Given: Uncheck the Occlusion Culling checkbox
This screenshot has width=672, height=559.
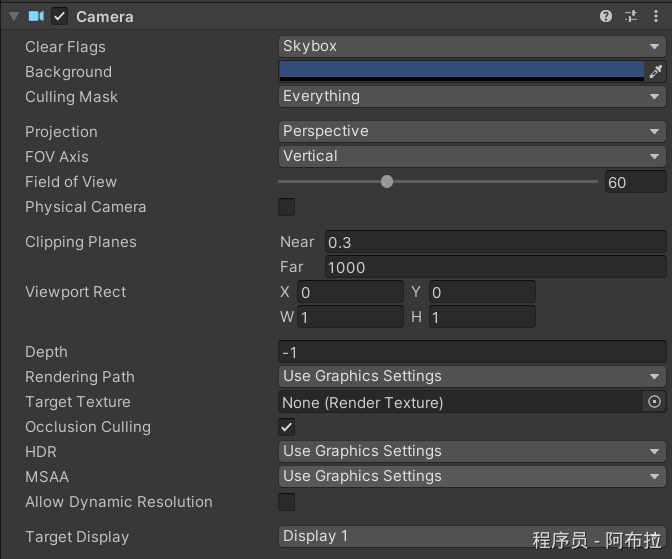Looking at the screenshot, I should (x=287, y=427).
